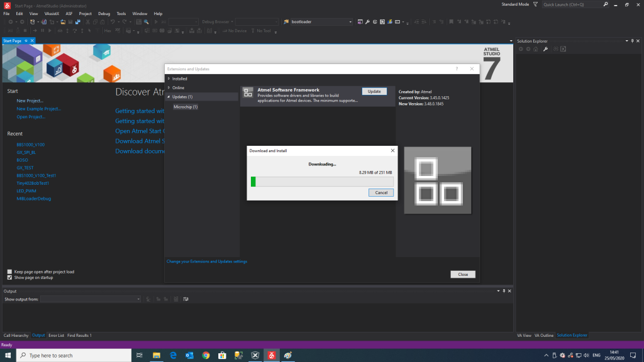Open the File menu
The width and height of the screenshot is (644, 362).
click(x=6, y=14)
